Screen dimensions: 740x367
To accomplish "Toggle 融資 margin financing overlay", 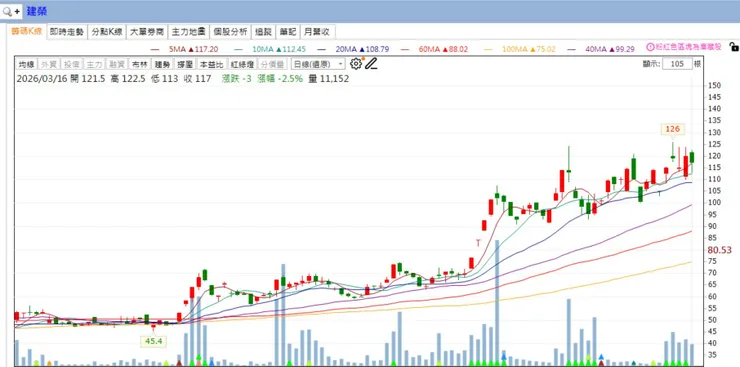I will click(117, 64).
